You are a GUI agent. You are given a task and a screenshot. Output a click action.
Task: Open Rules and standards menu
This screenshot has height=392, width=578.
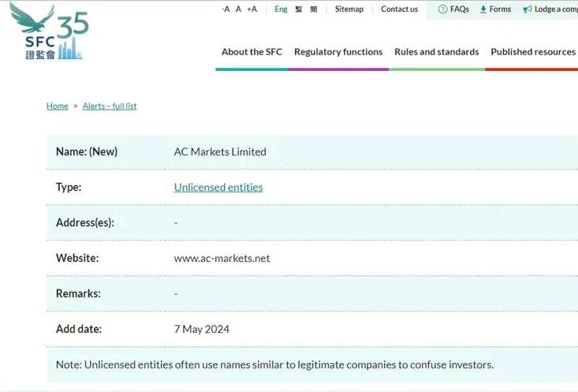[x=436, y=52]
